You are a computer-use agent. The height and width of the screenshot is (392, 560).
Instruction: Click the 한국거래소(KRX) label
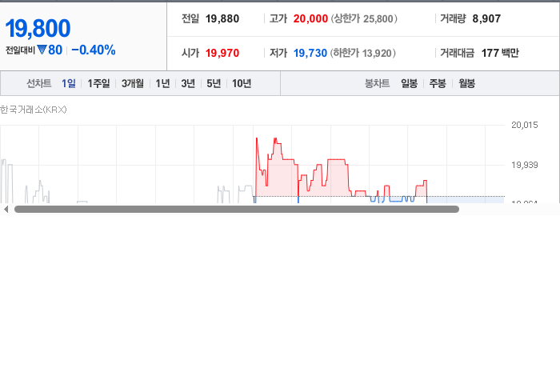[34, 110]
